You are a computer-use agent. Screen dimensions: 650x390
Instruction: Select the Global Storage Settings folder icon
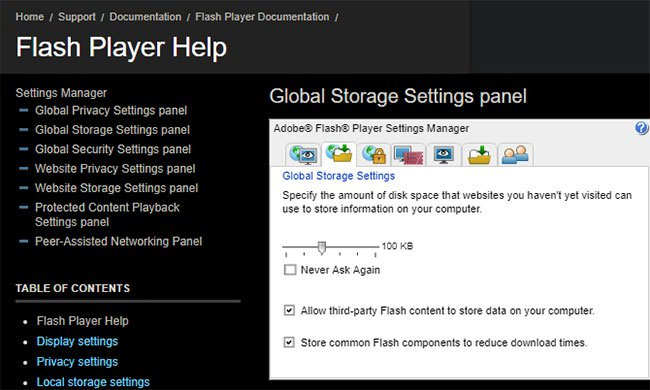(339, 154)
